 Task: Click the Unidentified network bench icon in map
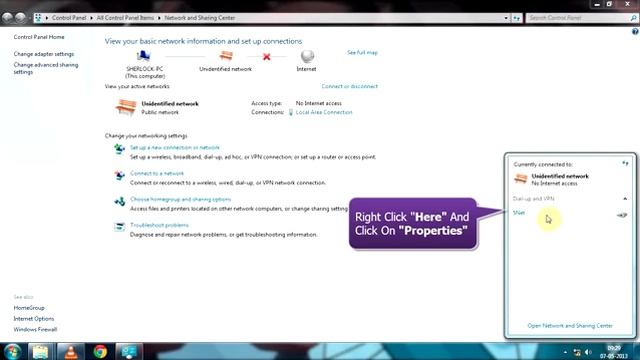pyautogui.click(x=226, y=56)
